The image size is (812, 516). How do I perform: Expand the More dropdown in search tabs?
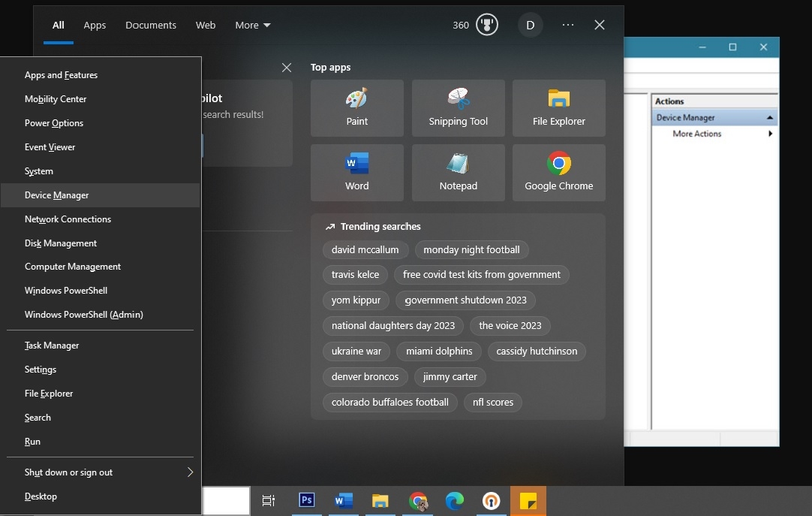click(253, 25)
